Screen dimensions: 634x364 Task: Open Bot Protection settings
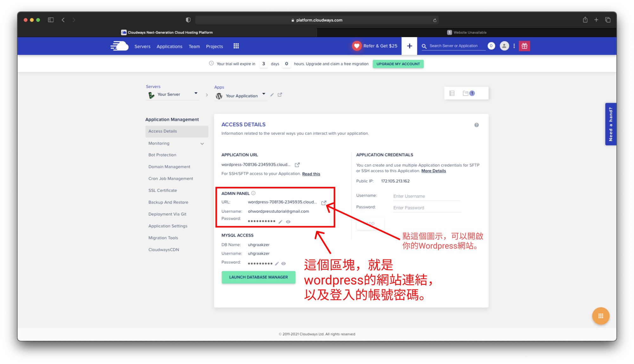[x=162, y=155]
